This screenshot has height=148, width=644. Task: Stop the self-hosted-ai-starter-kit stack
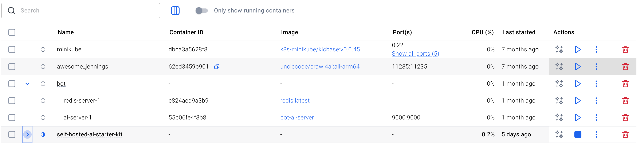[577, 134]
